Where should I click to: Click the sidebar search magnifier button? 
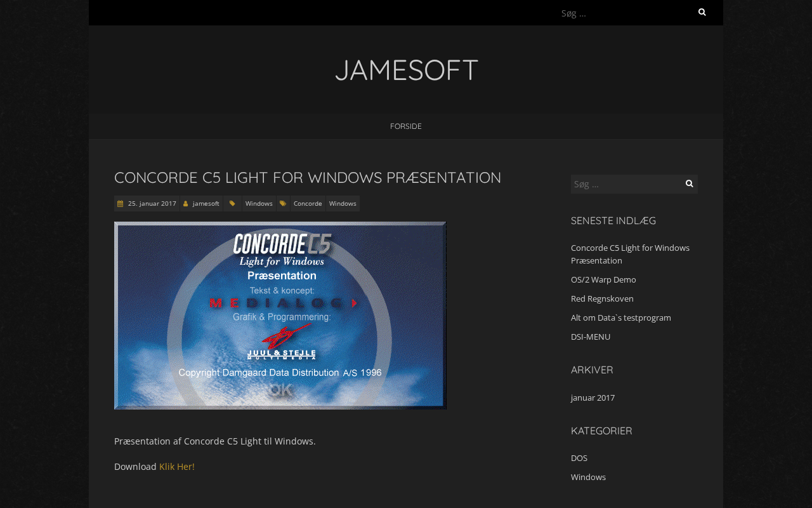[690, 184]
